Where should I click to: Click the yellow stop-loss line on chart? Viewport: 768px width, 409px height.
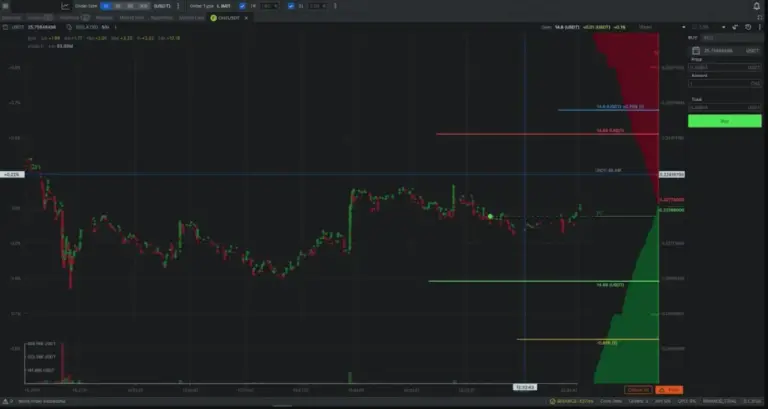pyautogui.click(x=588, y=339)
